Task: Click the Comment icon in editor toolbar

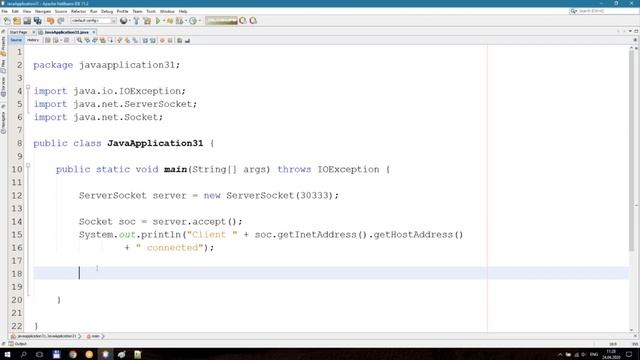Action: (x=180, y=40)
